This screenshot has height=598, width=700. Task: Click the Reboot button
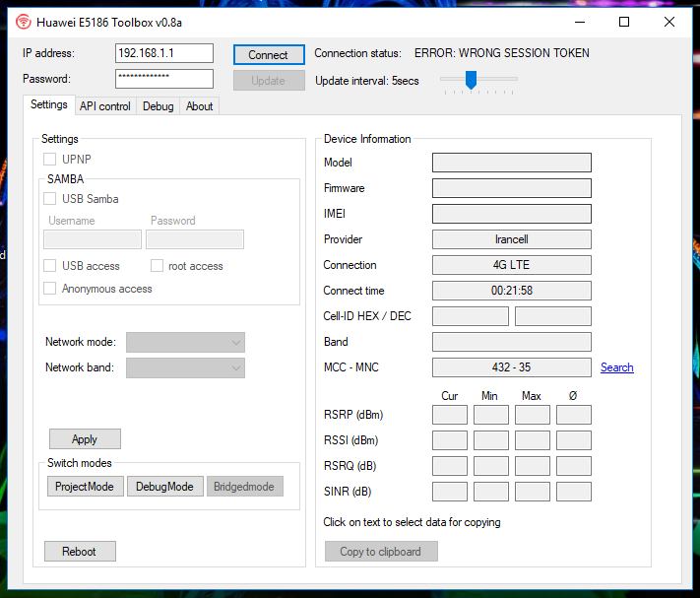pos(80,551)
